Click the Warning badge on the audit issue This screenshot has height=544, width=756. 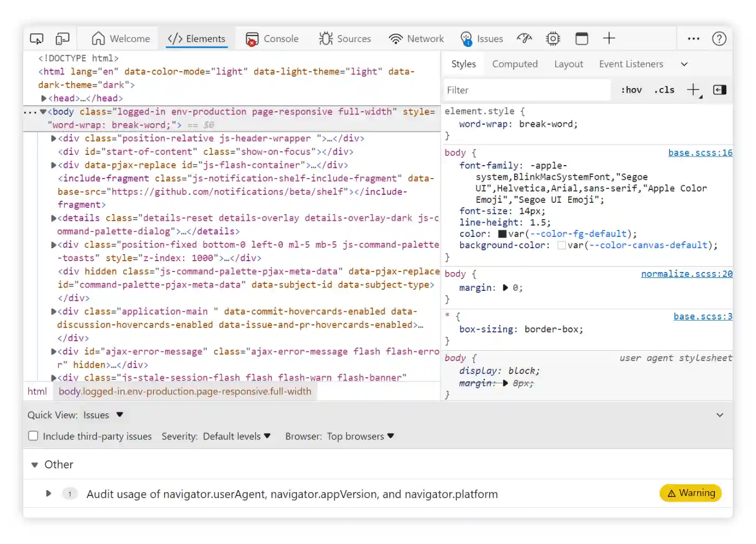(690, 493)
